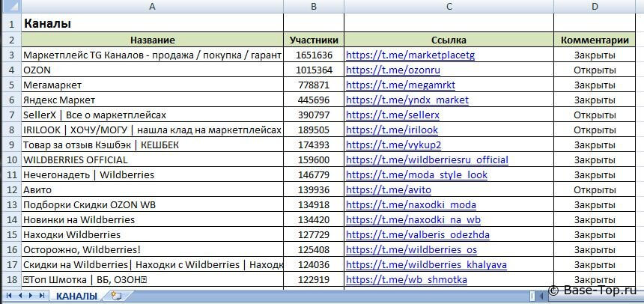644x304 pixels.
Task: Switch to the КАНАЛЫ sheet tab
Action: point(76,297)
